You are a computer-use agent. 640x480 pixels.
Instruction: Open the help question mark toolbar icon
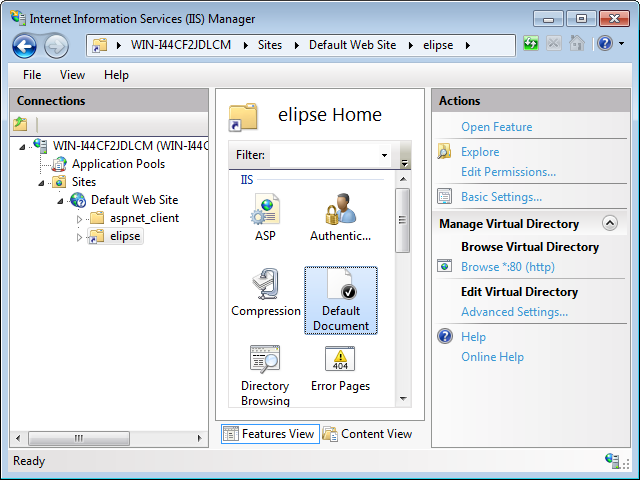[605, 43]
